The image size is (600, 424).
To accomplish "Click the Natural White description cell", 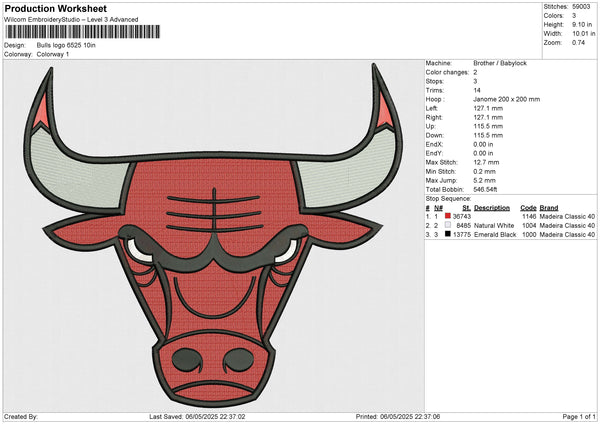I will (x=494, y=225).
